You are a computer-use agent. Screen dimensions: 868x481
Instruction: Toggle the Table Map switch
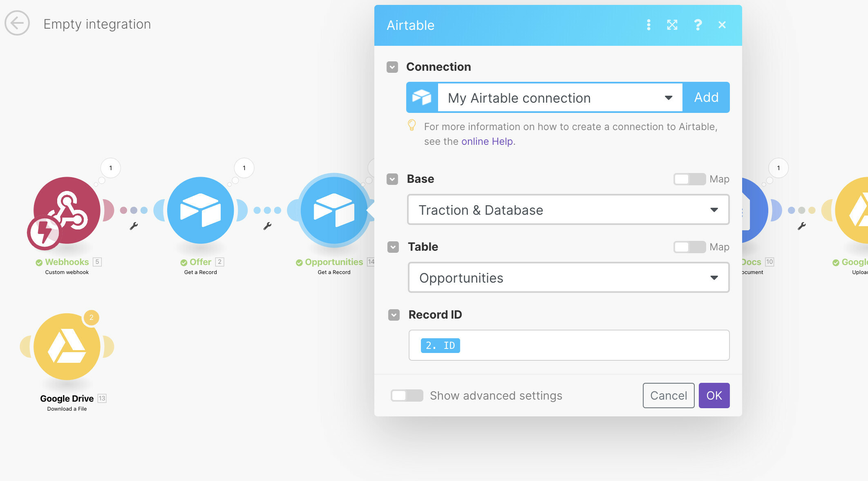(x=689, y=247)
